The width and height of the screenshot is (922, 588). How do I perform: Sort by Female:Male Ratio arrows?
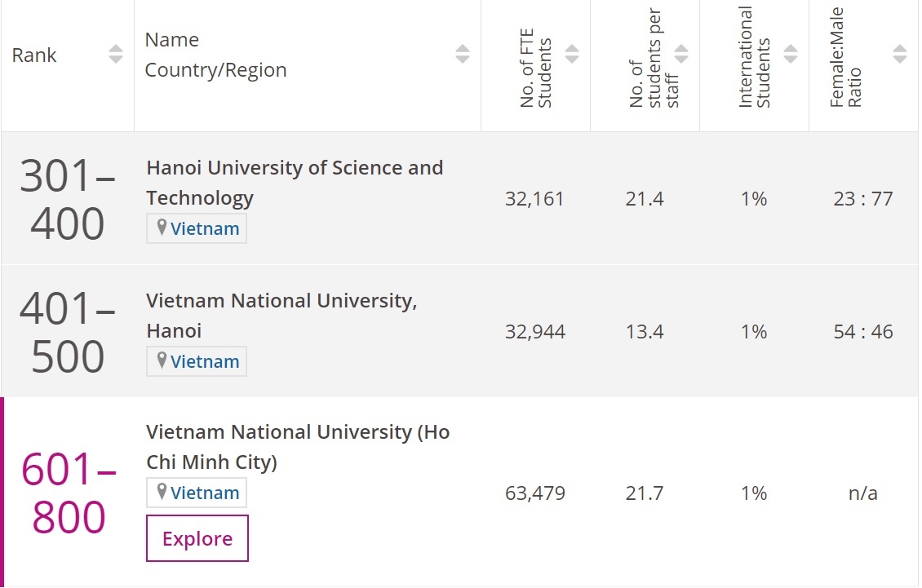point(900,55)
